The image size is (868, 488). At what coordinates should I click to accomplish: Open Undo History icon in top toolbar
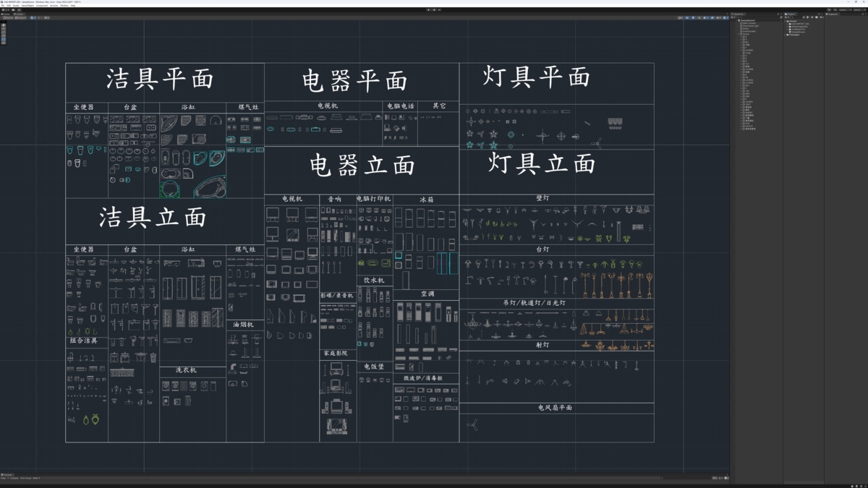point(829,9)
